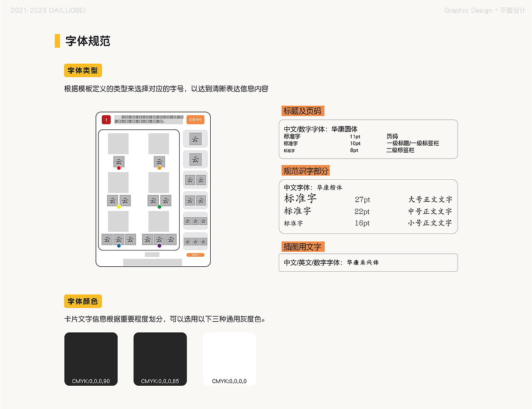Screen dimensions: 532x409
Task: Click the 2021-2023 DAILUOBEI header text
Action: [48, 10]
